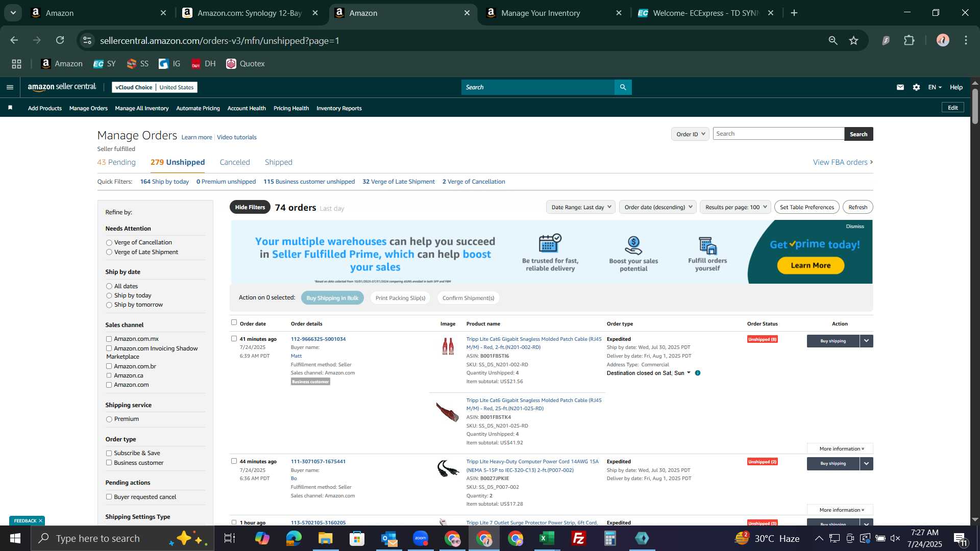This screenshot has height=551, width=980.
Task: Go back with the browser back arrow
Action: [x=14, y=40]
